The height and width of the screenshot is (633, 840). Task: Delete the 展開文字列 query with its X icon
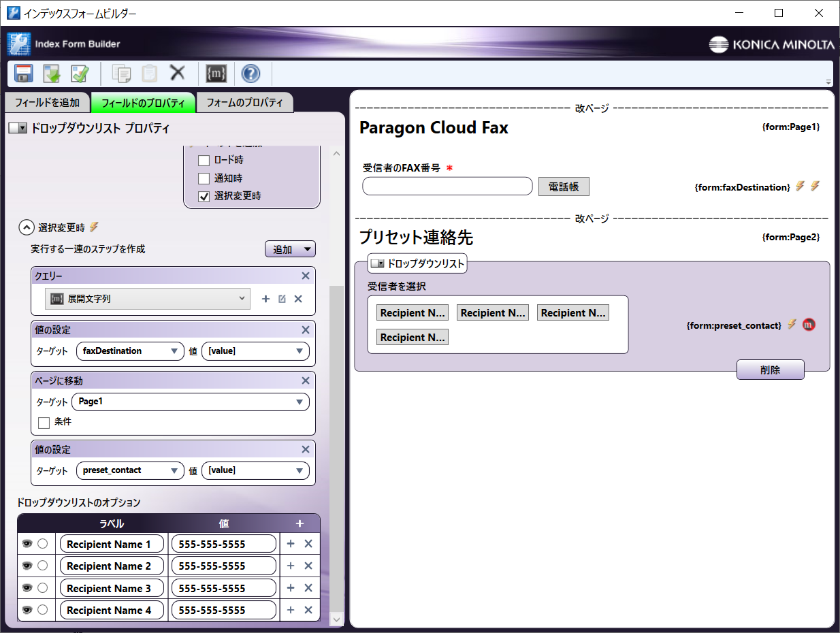coord(298,299)
